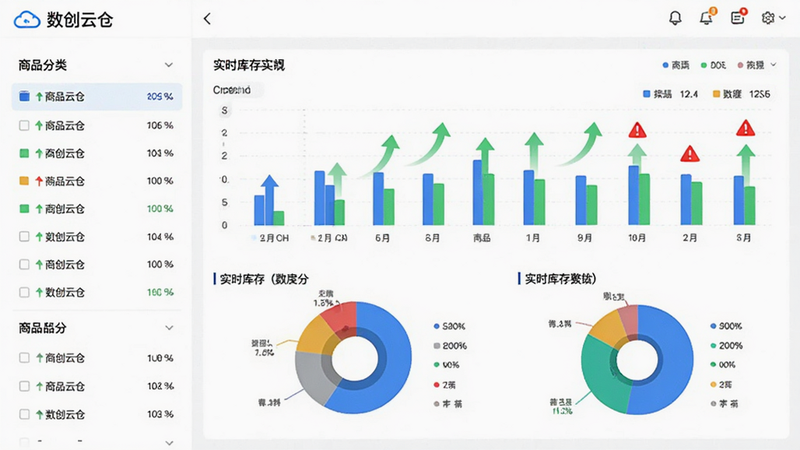This screenshot has width=800, height=450.
Task: Click the 900% legend entry of the right donut
Action: pyautogui.click(x=726, y=326)
